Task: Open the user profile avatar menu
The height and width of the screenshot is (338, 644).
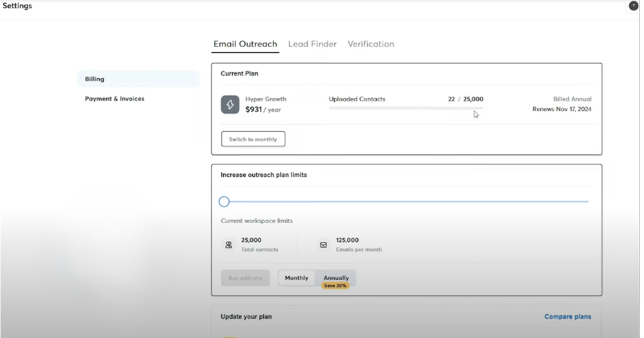Action: click(633, 6)
